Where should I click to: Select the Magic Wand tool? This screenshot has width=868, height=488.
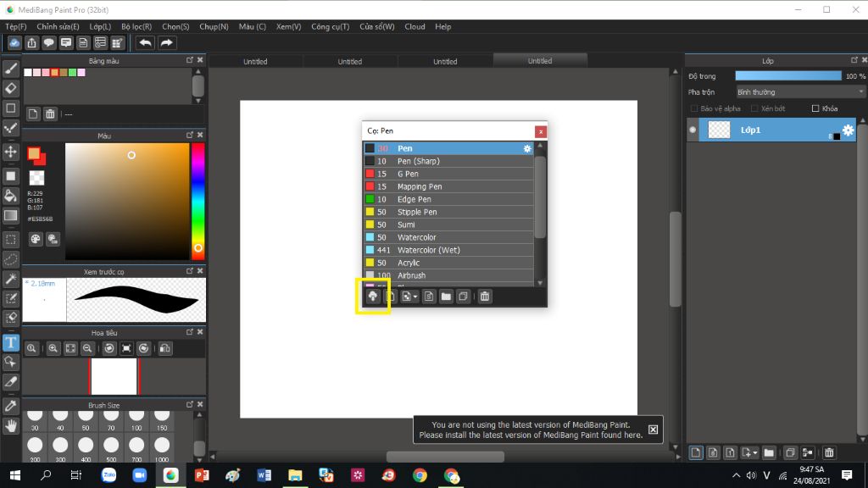pos(10,280)
